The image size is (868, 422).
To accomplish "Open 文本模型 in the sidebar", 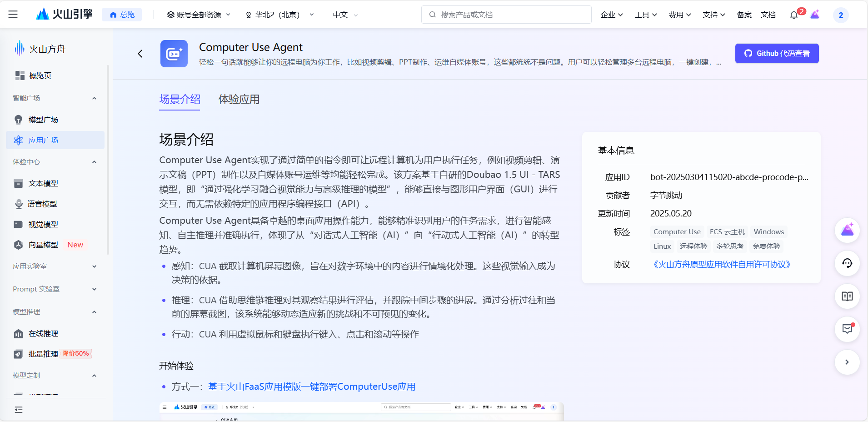I will click(55, 183).
